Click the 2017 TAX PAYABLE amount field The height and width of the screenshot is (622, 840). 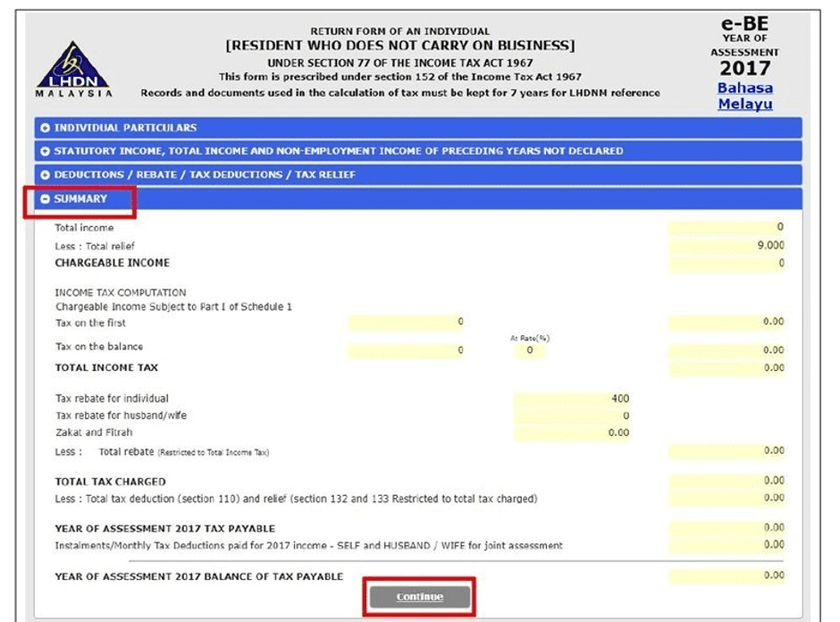pyautogui.click(x=728, y=527)
